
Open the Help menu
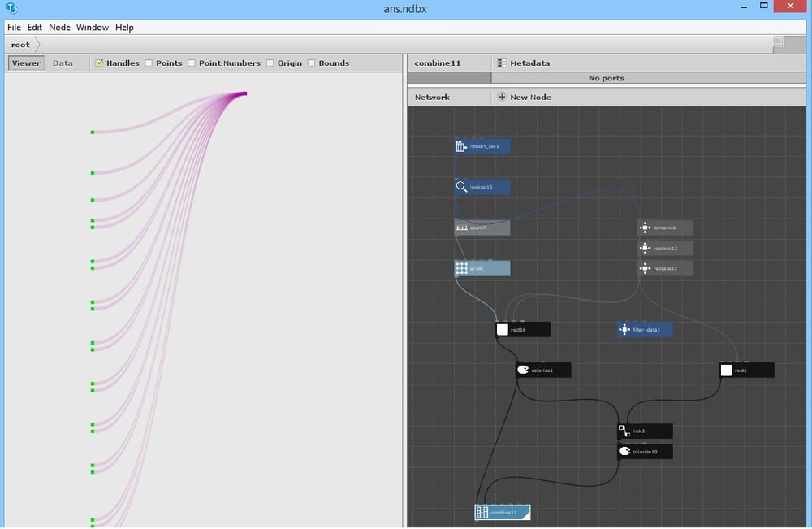124,28
